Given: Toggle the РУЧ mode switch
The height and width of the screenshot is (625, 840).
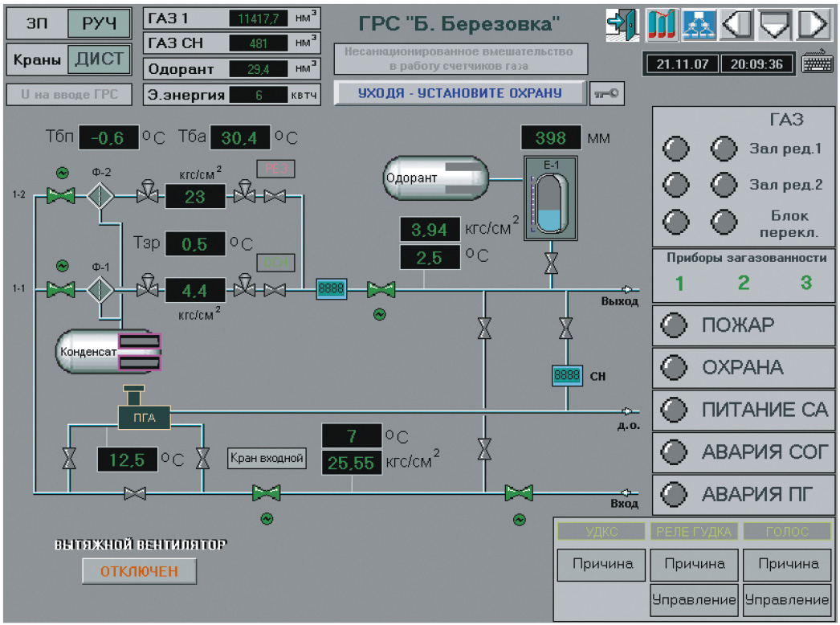Looking at the screenshot, I should click(x=99, y=23).
